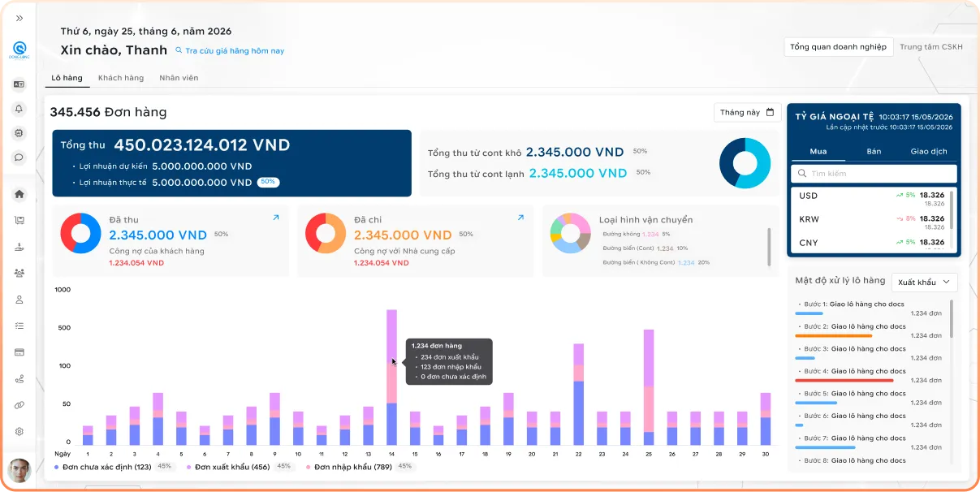
Task: Click the search magnifier in currency field
Action: (802, 174)
